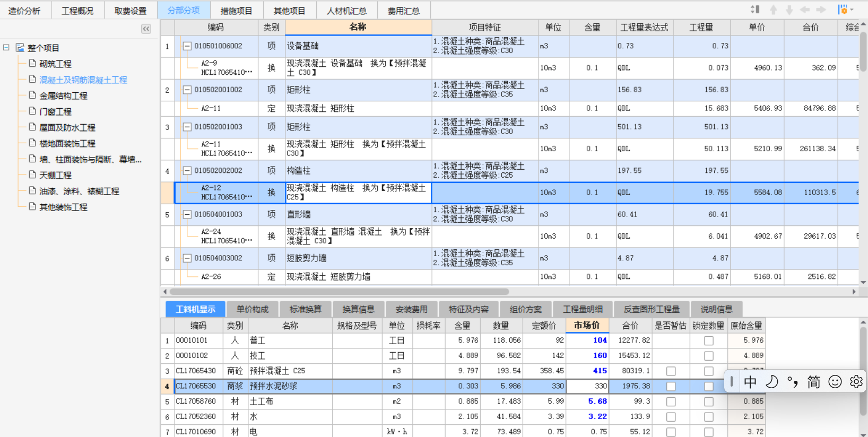Click the 简 simplified Chinese toggle in the IME bar
The height and width of the screenshot is (437, 868).
[813, 382]
